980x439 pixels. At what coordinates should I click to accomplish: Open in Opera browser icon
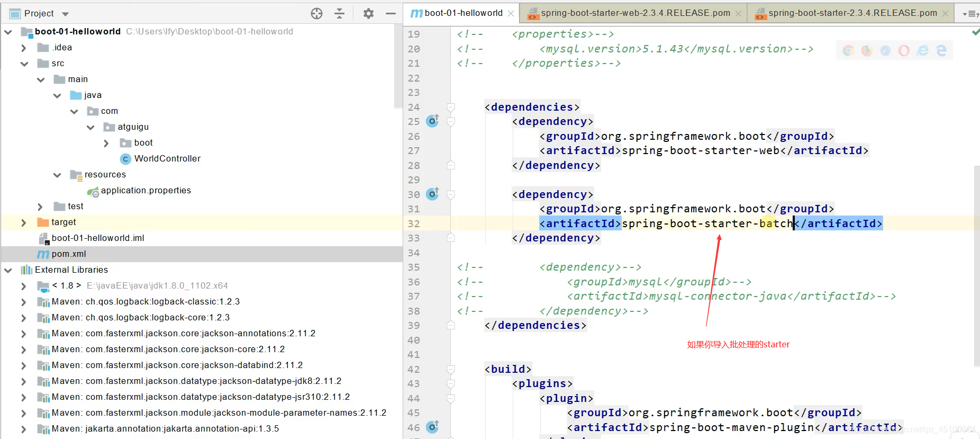pos(904,50)
